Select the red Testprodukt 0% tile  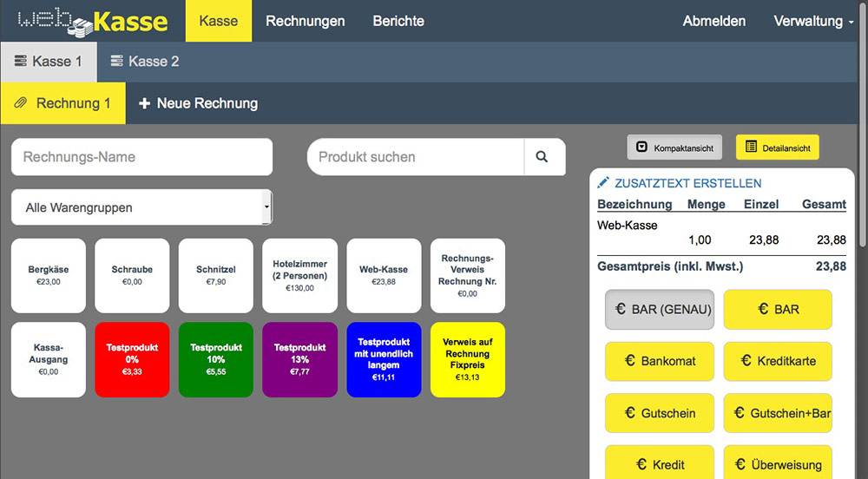tap(132, 359)
